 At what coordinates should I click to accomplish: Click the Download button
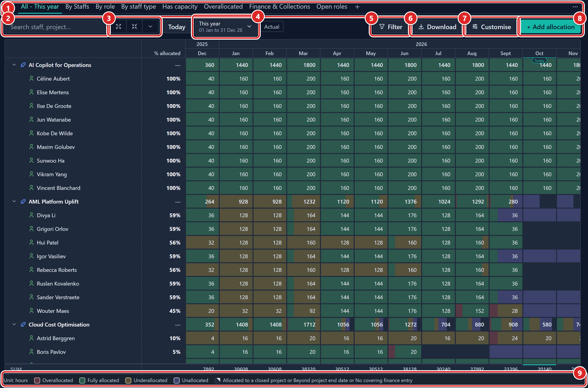[437, 27]
